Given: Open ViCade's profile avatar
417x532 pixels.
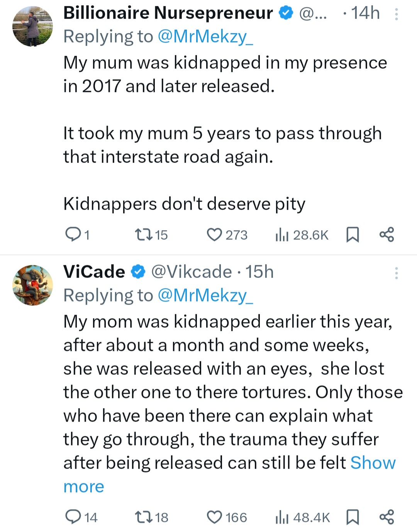Looking at the screenshot, I should 33,285.
